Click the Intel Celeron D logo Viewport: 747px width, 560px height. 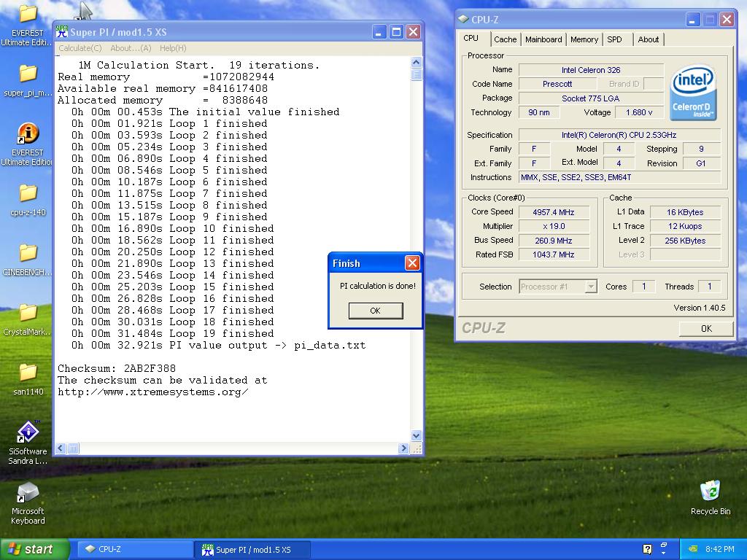[x=693, y=93]
